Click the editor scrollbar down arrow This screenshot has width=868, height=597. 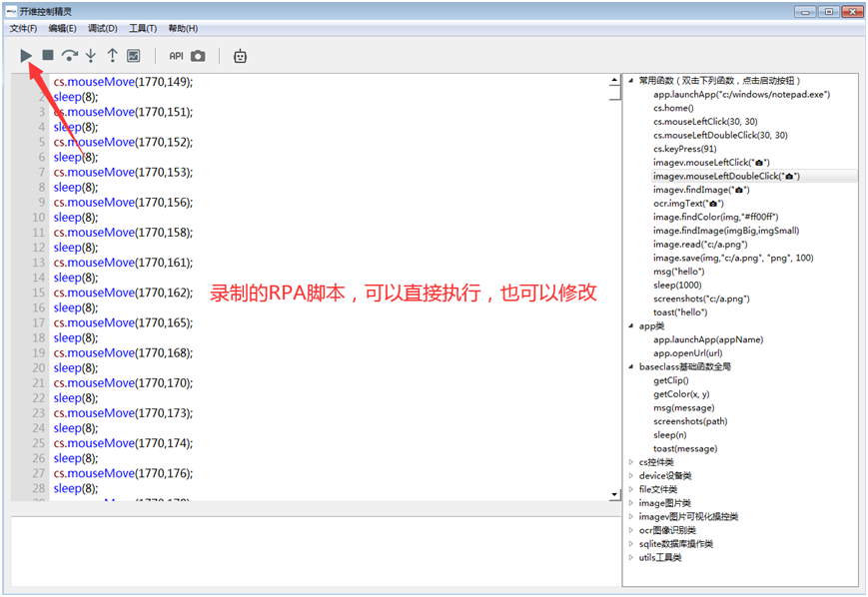(x=614, y=494)
